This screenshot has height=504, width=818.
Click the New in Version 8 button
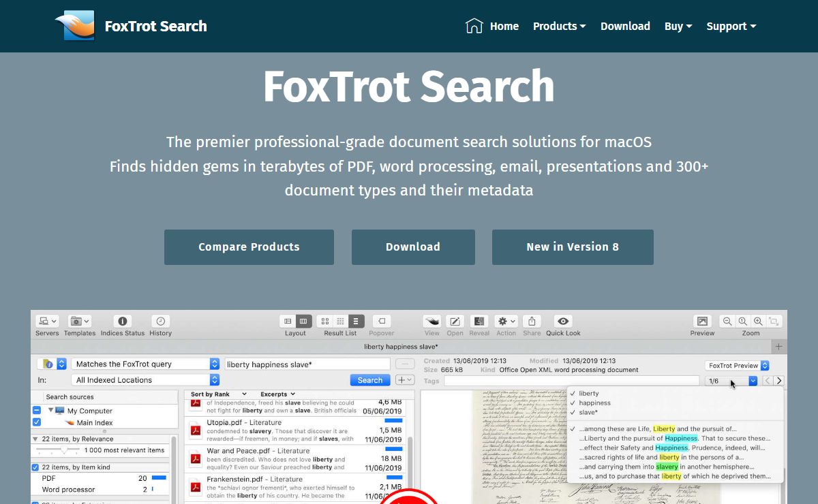point(573,247)
